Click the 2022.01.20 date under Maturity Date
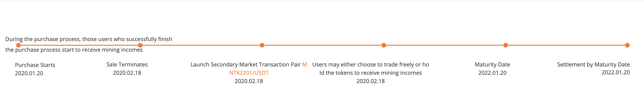The image size is (644, 96). tap(492, 73)
